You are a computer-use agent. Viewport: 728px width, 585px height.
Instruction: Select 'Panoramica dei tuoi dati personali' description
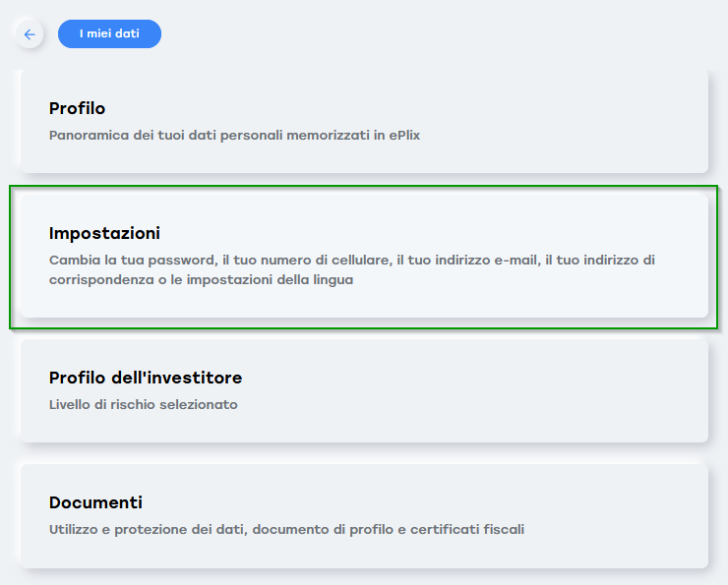tap(234, 136)
